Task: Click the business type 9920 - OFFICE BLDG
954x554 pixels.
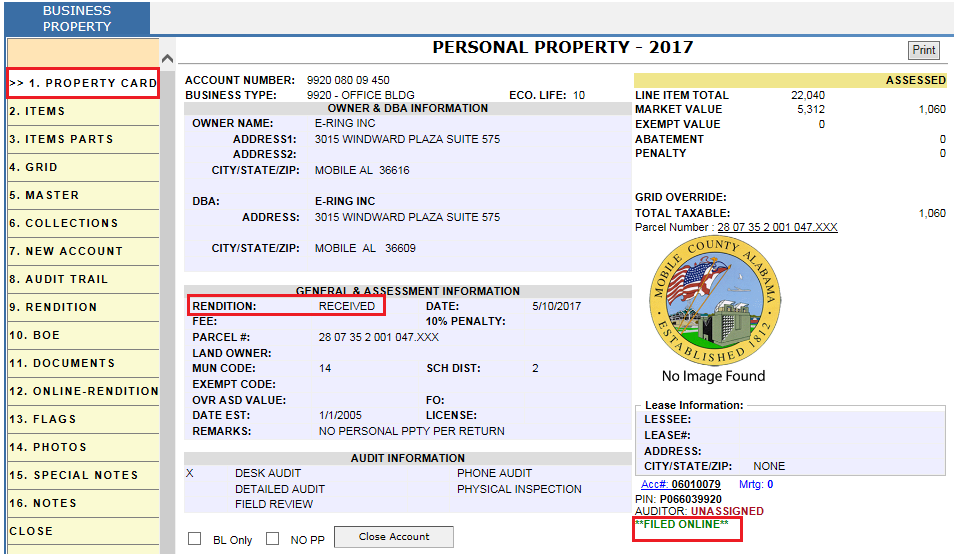Action: click(360, 95)
